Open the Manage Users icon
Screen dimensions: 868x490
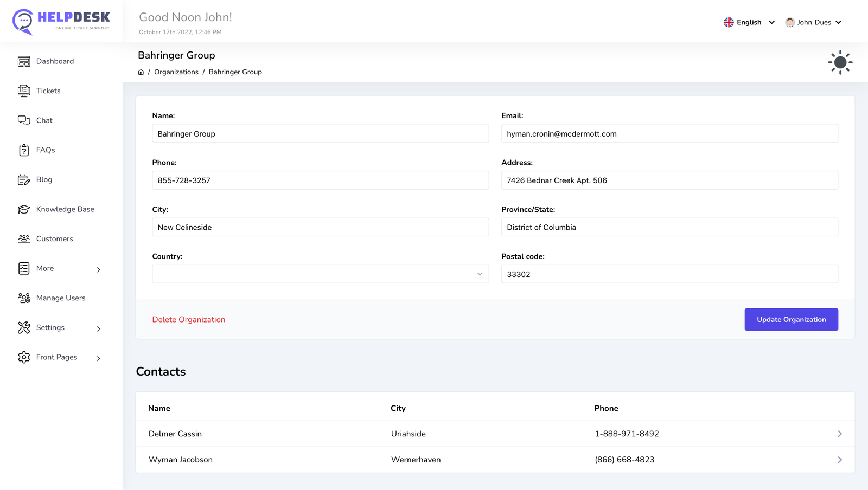[x=24, y=298]
